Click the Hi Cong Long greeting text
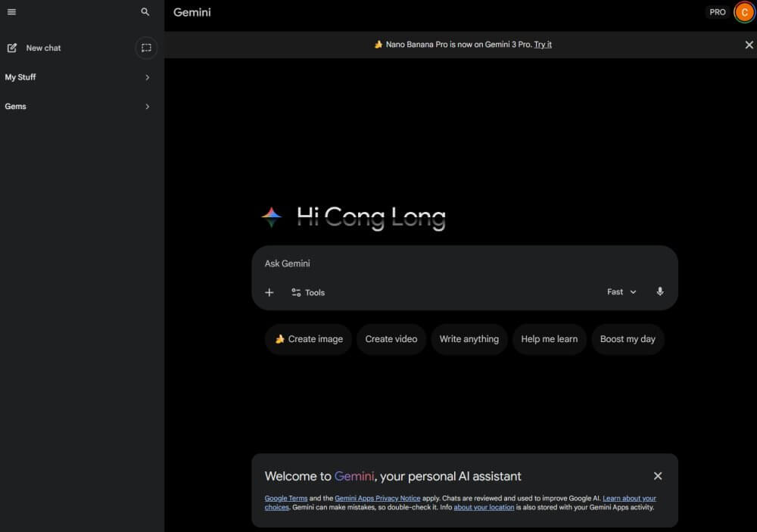 371,217
